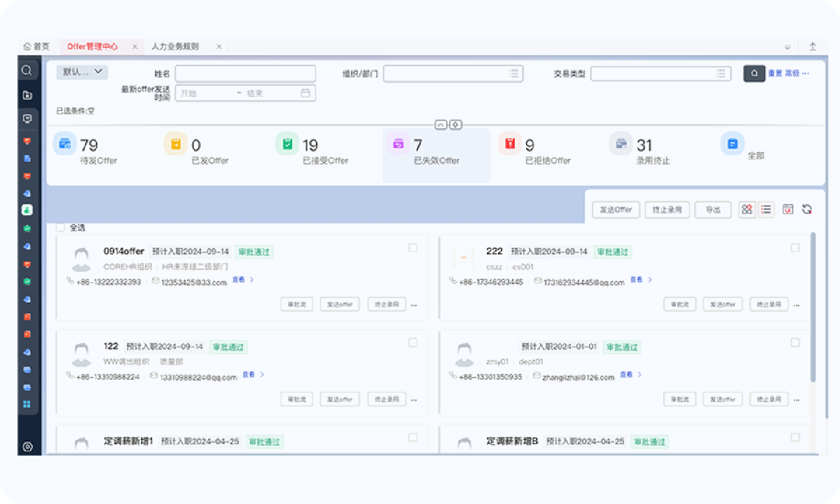Open the 默认 filter scheme dropdown

82,72
